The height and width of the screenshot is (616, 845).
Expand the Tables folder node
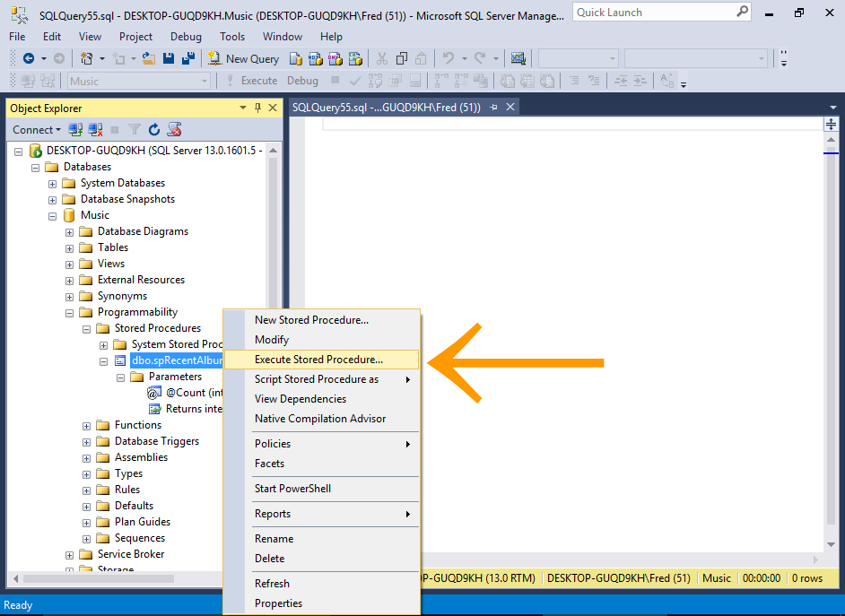click(x=70, y=247)
